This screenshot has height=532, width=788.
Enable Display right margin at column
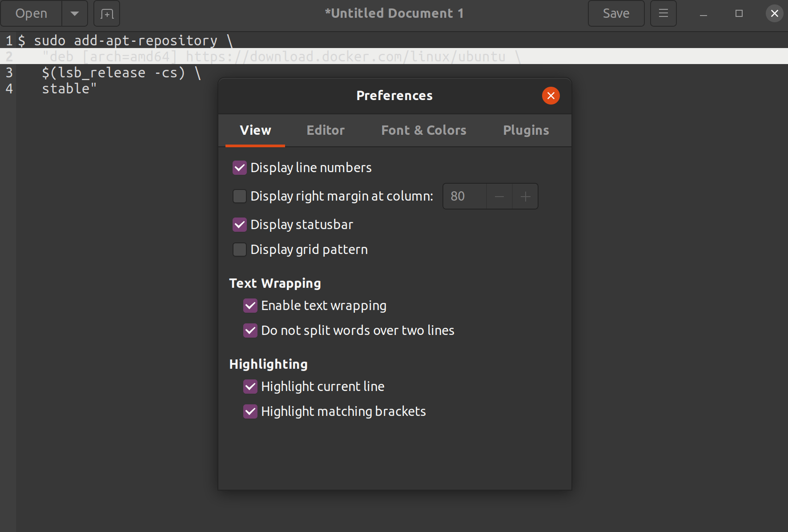point(240,196)
